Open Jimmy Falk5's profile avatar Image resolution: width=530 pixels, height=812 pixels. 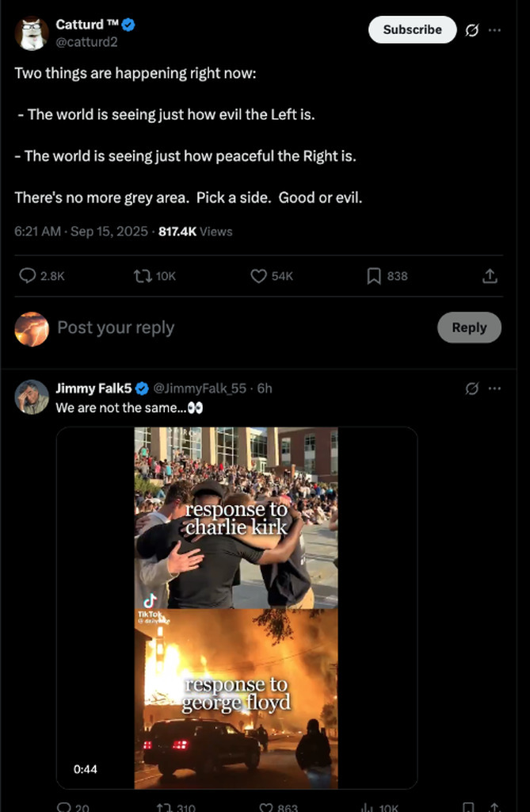click(x=32, y=397)
